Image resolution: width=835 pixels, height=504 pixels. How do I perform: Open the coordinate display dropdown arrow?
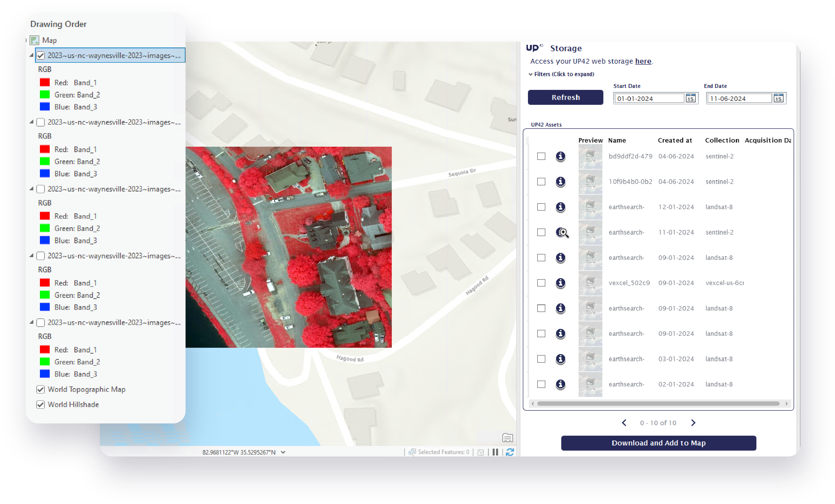(x=283, y=452)
